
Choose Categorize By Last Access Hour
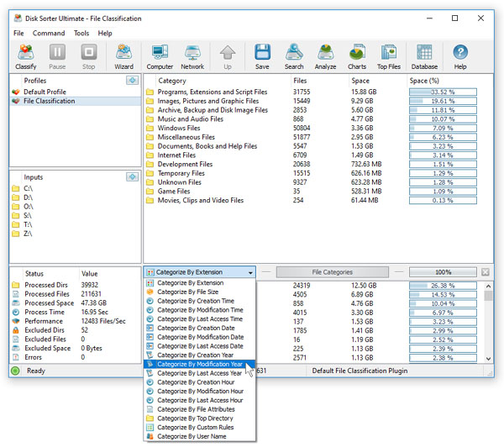coord(200,401)
